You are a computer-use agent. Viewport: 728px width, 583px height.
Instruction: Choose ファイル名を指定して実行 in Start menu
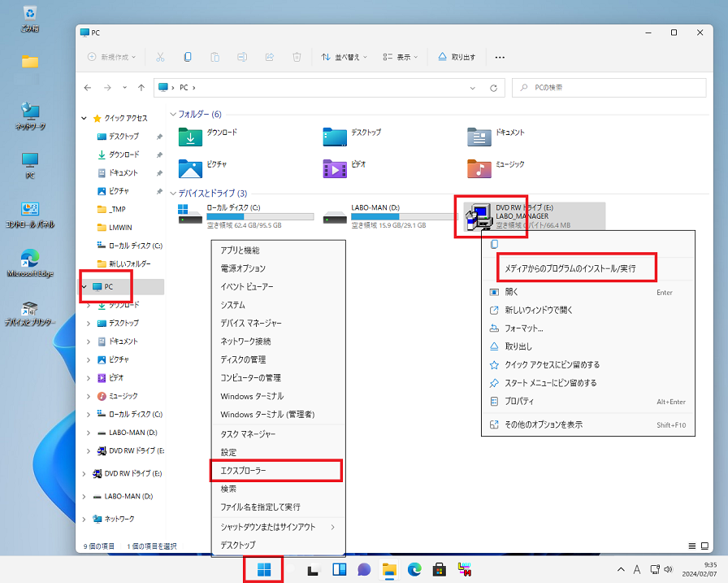coord(278,507)
